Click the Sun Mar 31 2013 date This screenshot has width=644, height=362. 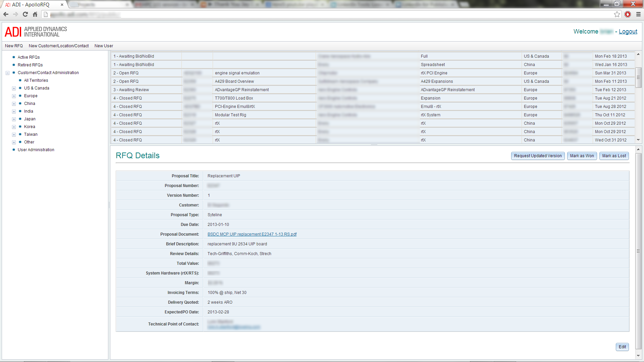click(610, 73)
